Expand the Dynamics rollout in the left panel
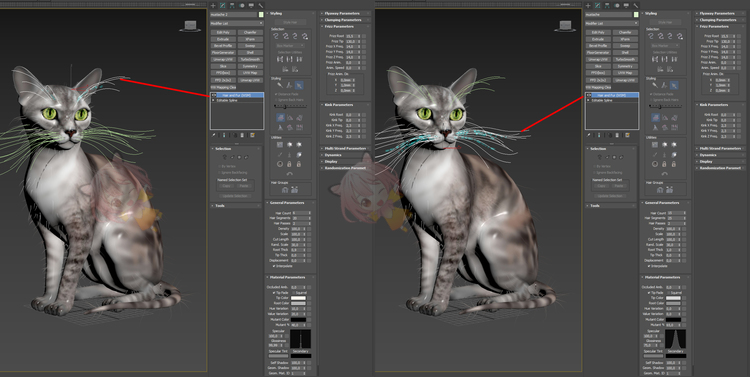The height and width of the screenshot is (377, 750). click(344, 155)
